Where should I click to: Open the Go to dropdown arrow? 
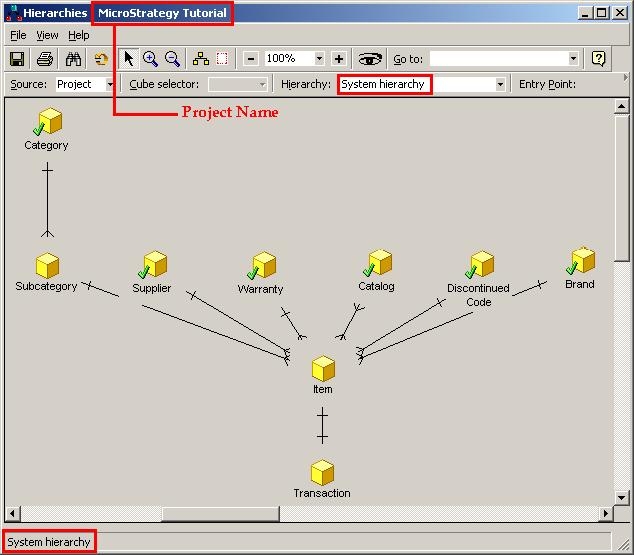pyautogui.click(x=573, y=59)
